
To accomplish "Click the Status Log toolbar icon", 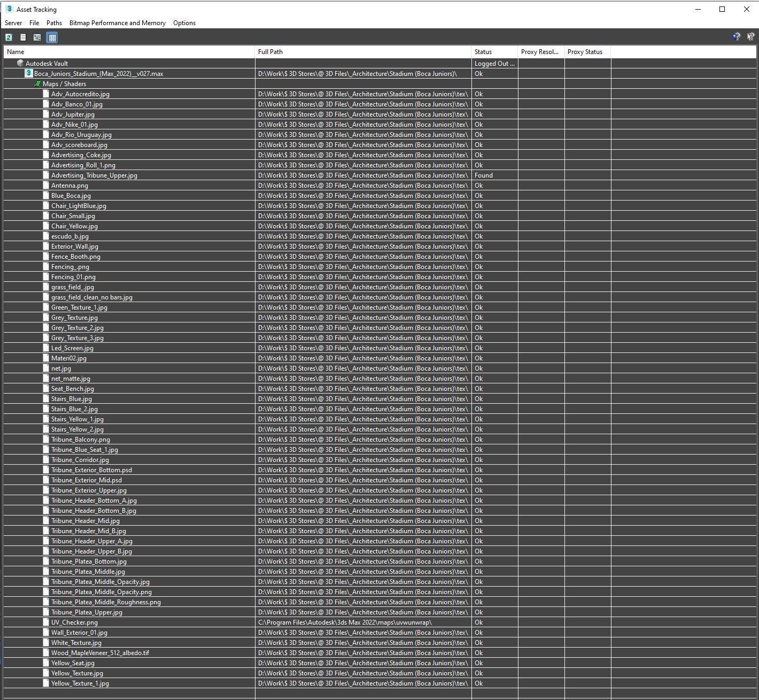I will [23, 37].
